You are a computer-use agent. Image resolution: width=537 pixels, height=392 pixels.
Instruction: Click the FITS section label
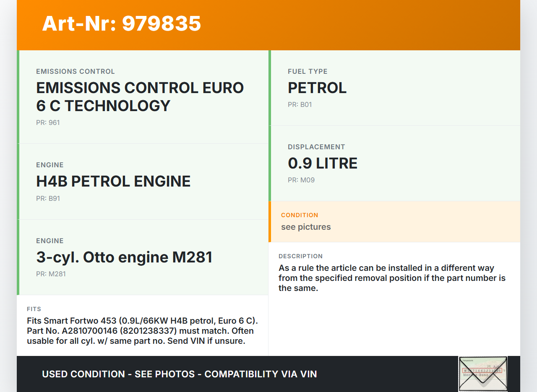[34, 309]
